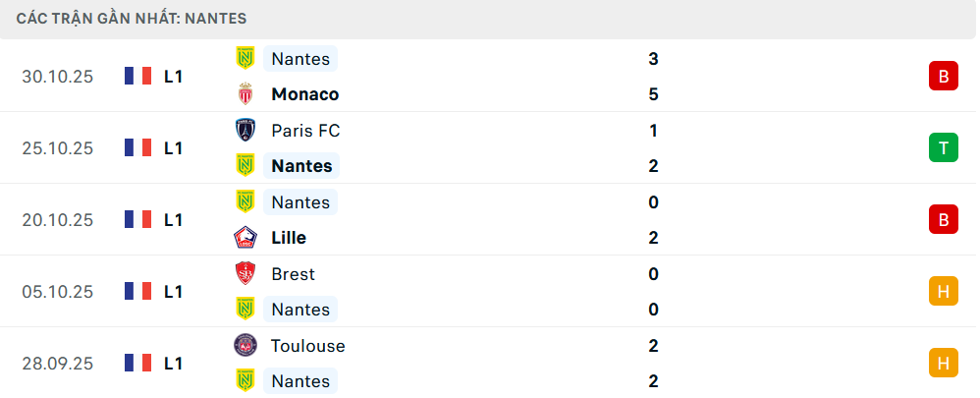Image resolution: width=980 pixels, height=398 pixels.
Task: Click red B badge for Lille match
Action: (943, 219)
